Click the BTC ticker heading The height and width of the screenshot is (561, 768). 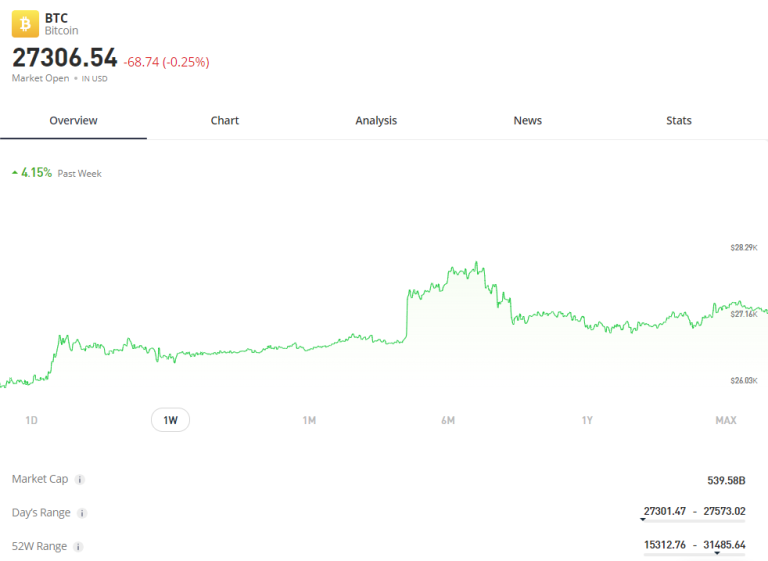click(x=56, y=18)
